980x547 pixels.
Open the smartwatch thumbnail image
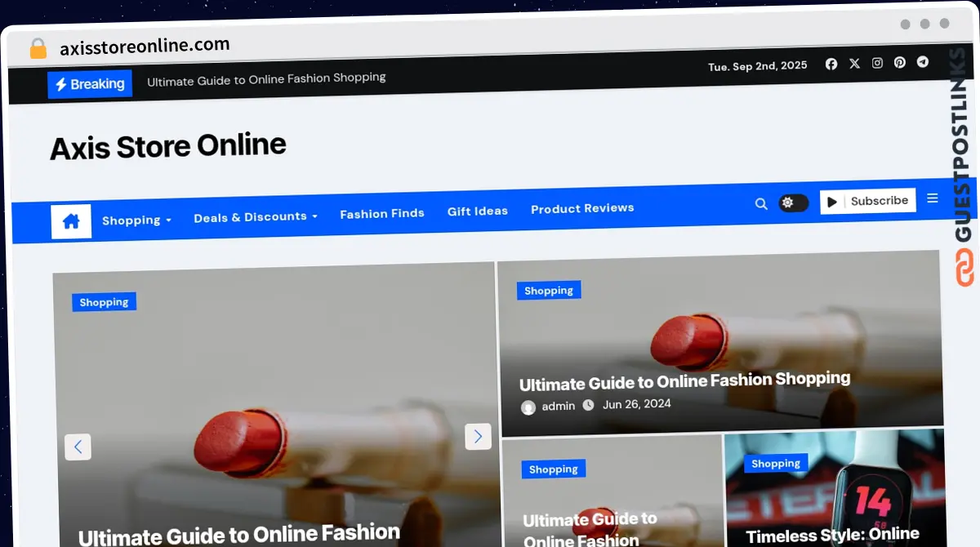click(835, 488)
